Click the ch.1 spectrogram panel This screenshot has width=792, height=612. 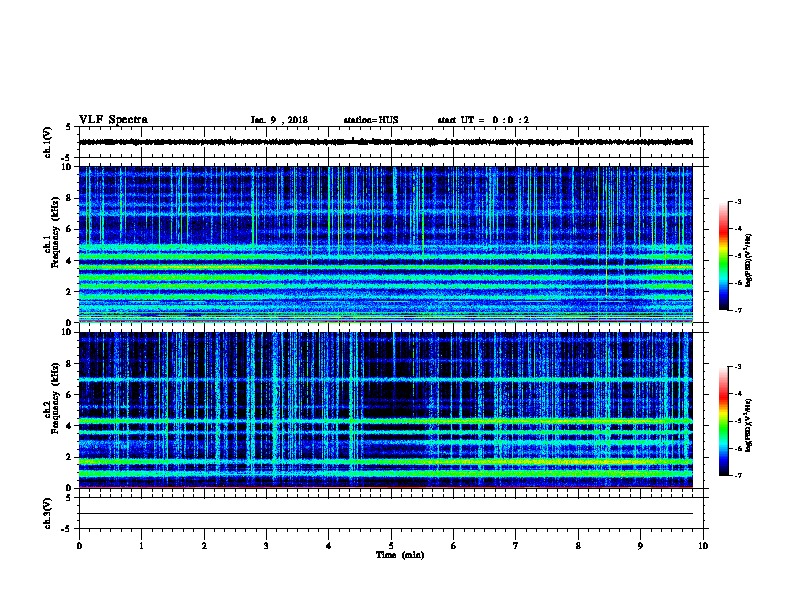pos(386,244)
